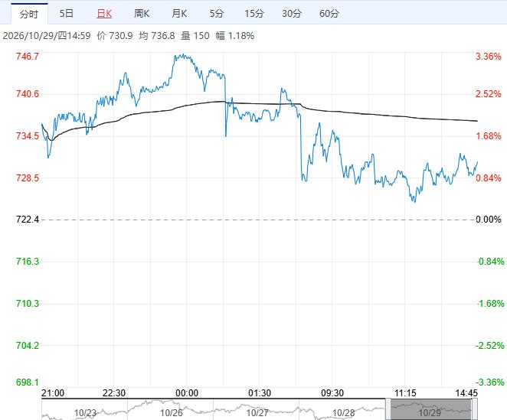Screen dimensions: 507x420
Task: Click the -3.36% percent axis label
Action: [490, 383]
